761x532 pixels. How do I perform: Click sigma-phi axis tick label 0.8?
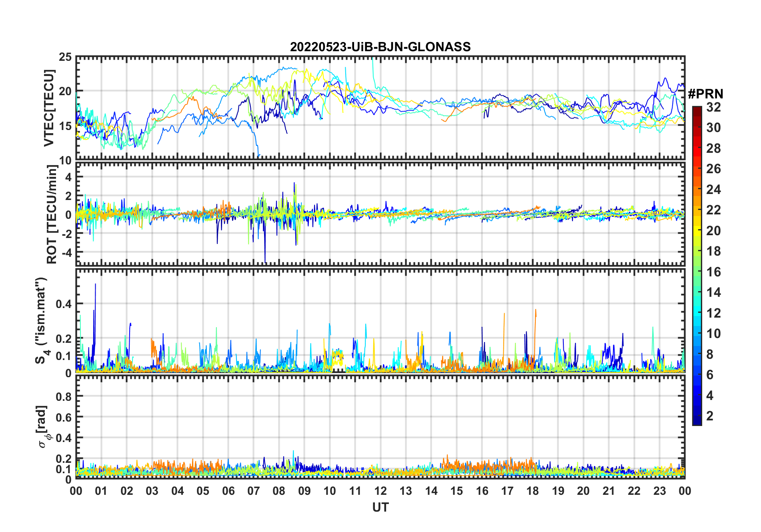click(64, 396)
